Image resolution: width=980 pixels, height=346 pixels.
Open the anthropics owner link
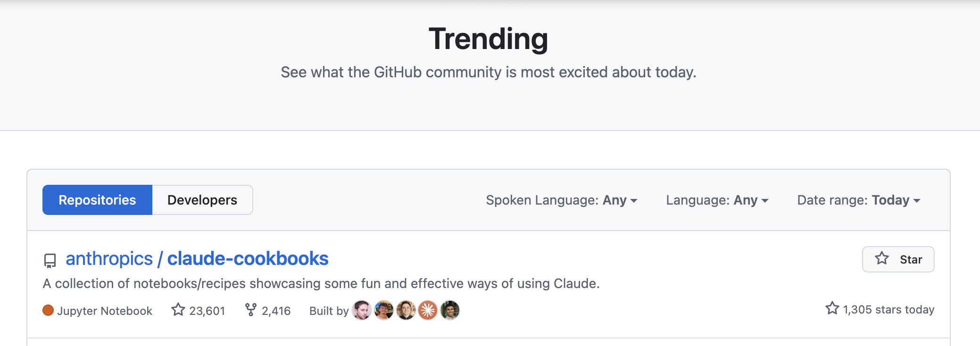[x=109, y=259]
